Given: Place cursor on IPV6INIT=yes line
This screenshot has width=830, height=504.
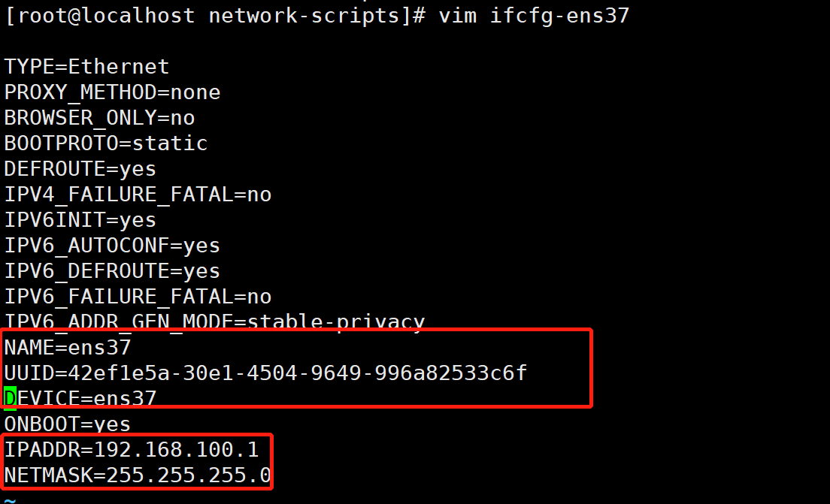Looking at the screenshot, I should tap(80, 220).
